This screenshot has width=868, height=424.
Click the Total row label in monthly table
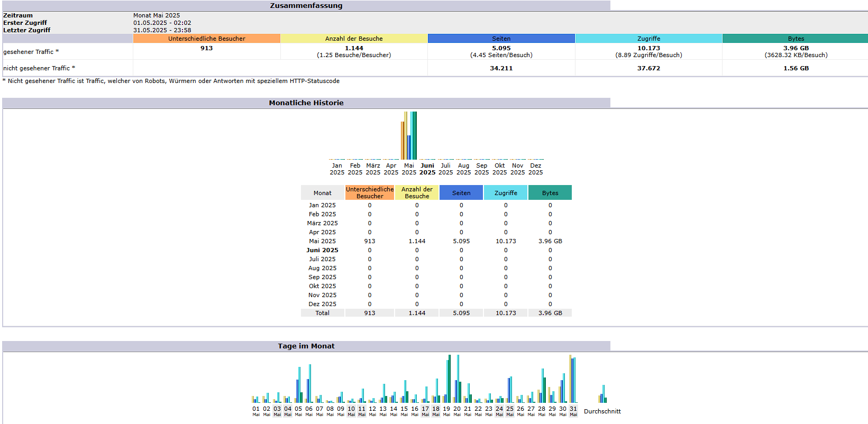pos(322,313)
